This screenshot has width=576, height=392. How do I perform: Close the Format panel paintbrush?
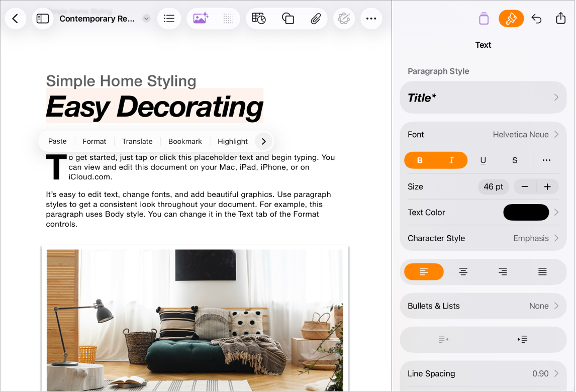coord(511,18)
